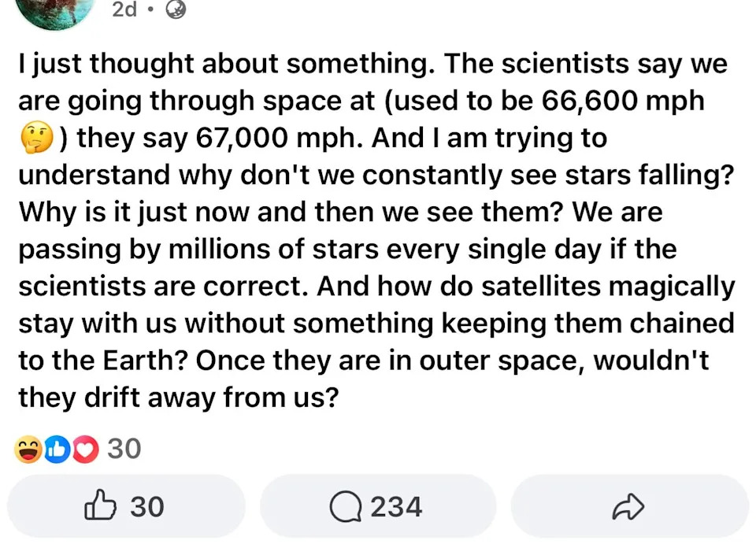
Task: Click the Share arrow icon
Action: click(628, 507)
